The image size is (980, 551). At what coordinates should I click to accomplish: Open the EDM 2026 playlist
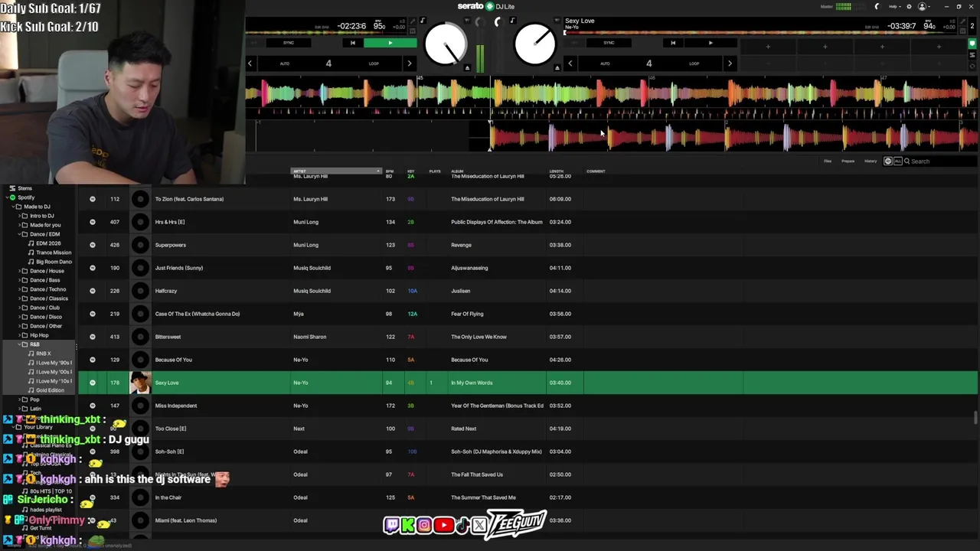[x=48, y=243]
